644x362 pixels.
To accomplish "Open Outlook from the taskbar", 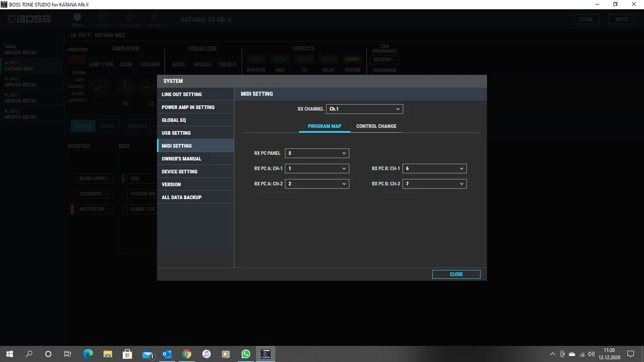I will [x=167, y=354].
